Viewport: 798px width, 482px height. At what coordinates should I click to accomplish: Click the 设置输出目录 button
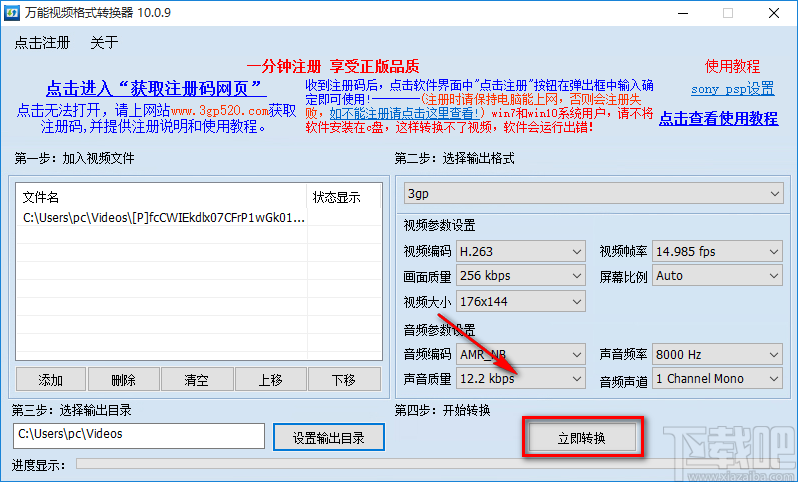click(x=329, y=437)
